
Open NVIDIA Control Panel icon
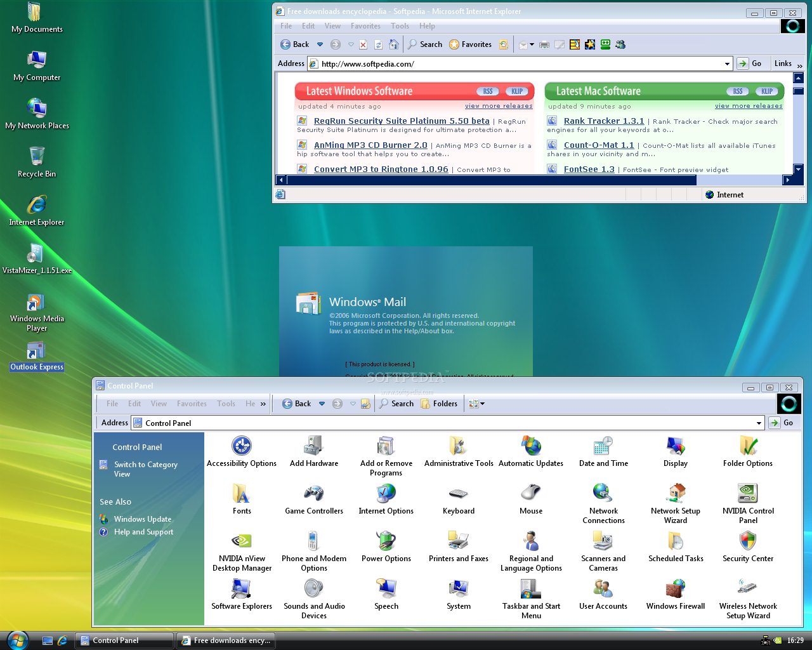tap(748, 504)
